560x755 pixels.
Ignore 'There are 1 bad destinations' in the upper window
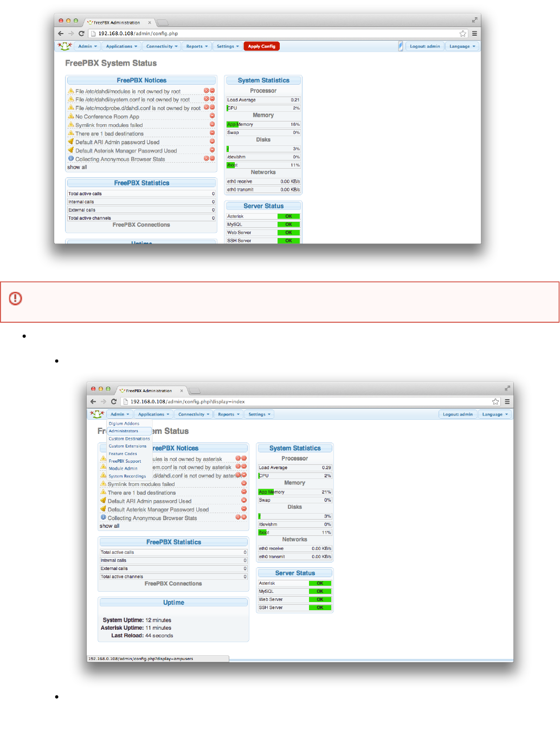pos(212,133)
